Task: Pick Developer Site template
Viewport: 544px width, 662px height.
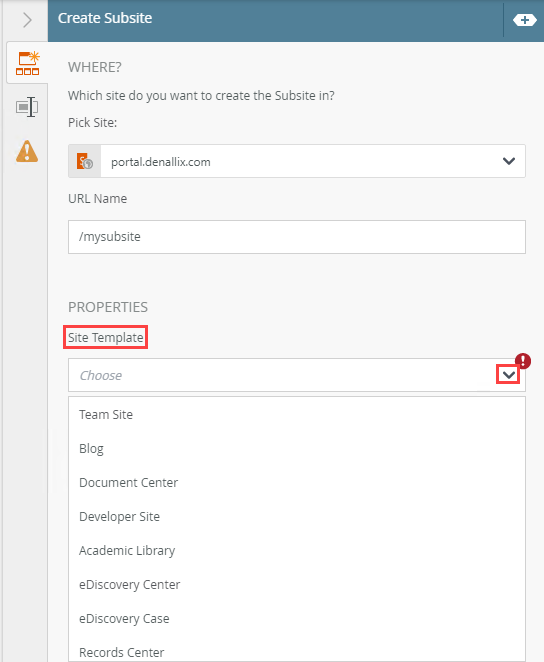Action: (297, 516)
